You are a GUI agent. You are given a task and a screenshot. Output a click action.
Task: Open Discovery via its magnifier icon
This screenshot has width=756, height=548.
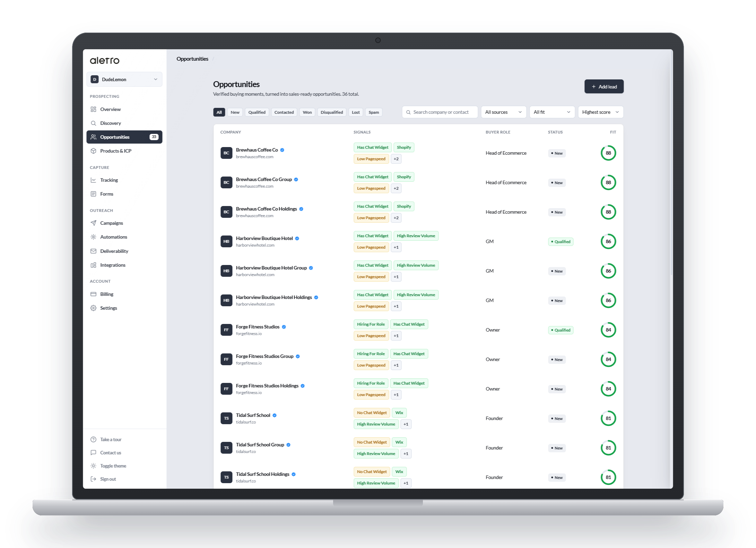(93, 123)
